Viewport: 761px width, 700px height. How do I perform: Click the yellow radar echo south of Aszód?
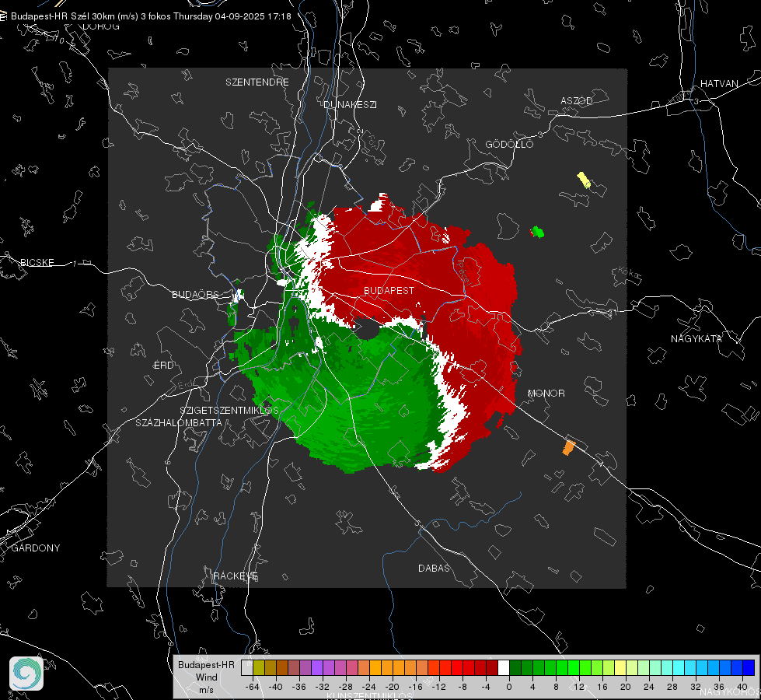[584, 180]
